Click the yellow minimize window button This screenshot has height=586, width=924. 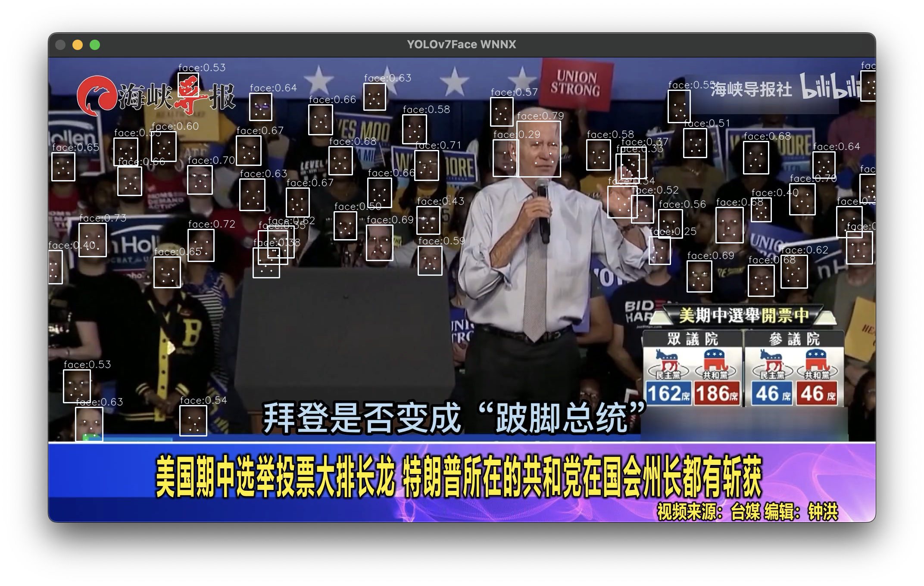pyautogui.click(x=78, y=45)
